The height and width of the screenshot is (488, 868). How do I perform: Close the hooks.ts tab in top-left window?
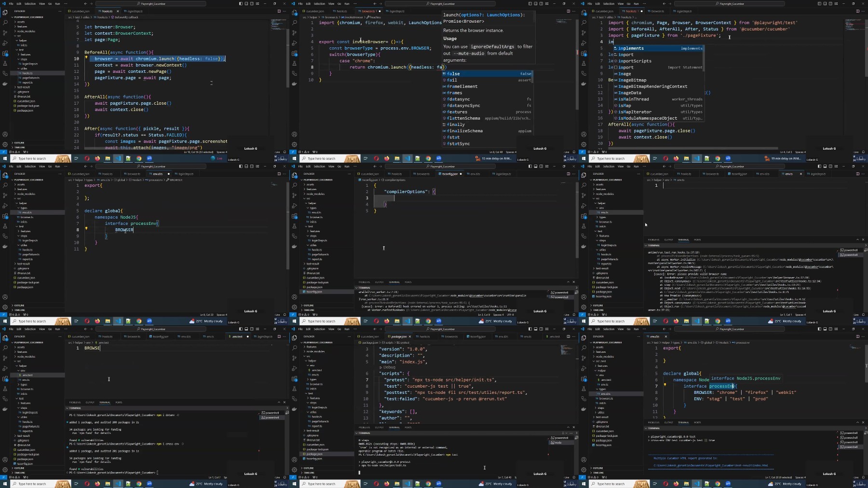[x=118, y=11]
